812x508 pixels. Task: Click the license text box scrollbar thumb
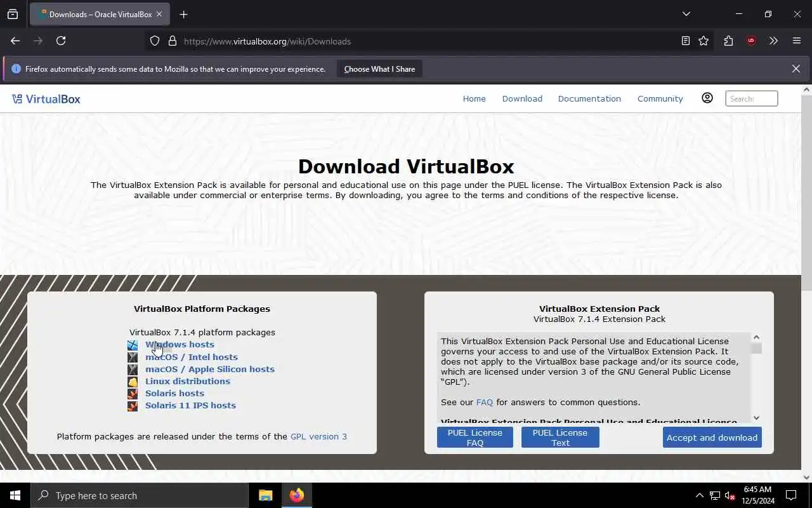click(756, 349)
